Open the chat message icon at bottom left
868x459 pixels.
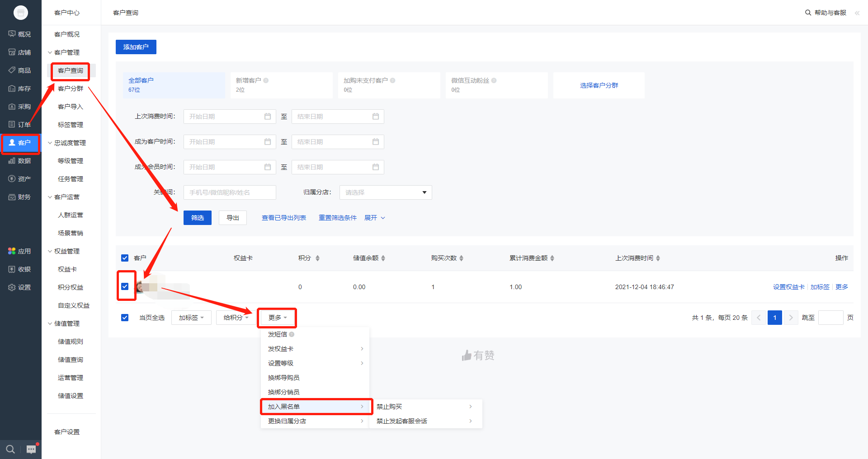(x=31, y=449)
